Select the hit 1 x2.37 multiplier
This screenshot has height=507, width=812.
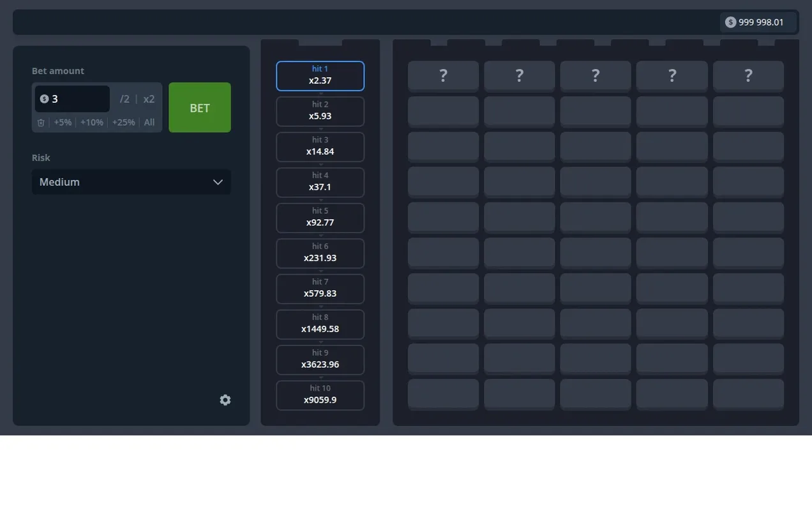(320, 76)
